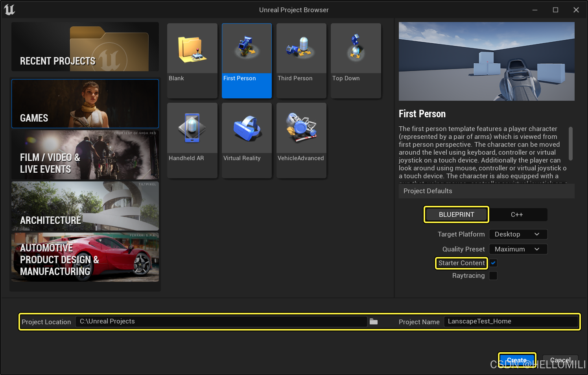
Task: Click the Starter Content label
Action: click(462, 263)
